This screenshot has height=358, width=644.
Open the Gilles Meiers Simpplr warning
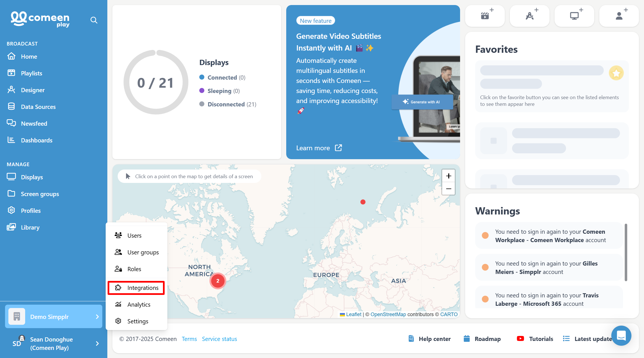click(549, 267)
